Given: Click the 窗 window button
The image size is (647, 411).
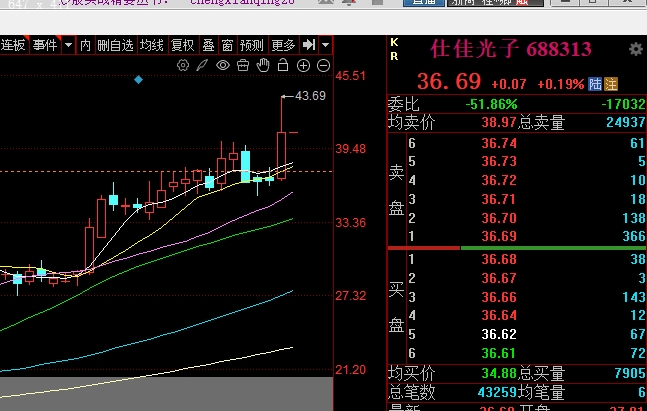Looking at the screenshot, I should coord(227,45).
